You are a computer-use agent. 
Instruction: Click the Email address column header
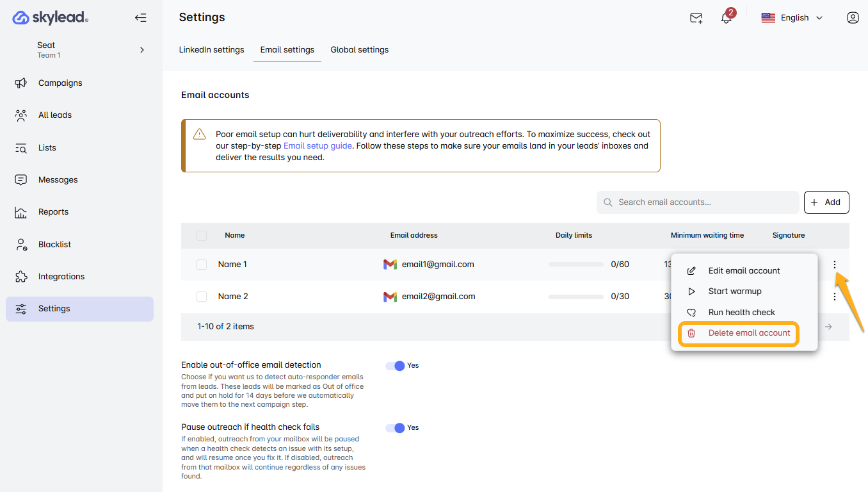(x=414, y=236)
